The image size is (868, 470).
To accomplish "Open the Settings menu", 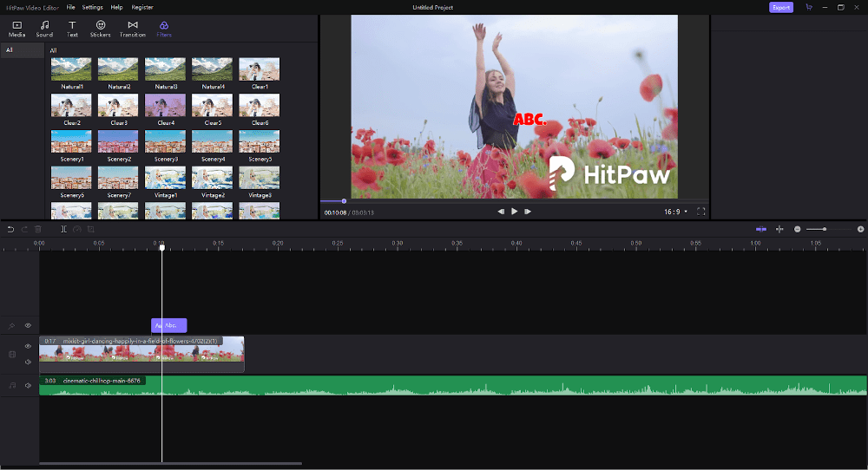I will coord(93,7).
